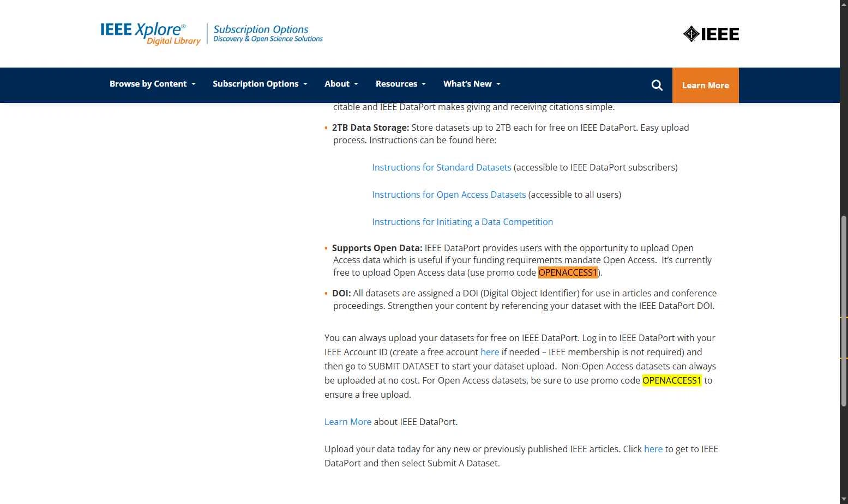Open the About menu
This screenshot has height=504, width=848.
coord(341,83)
